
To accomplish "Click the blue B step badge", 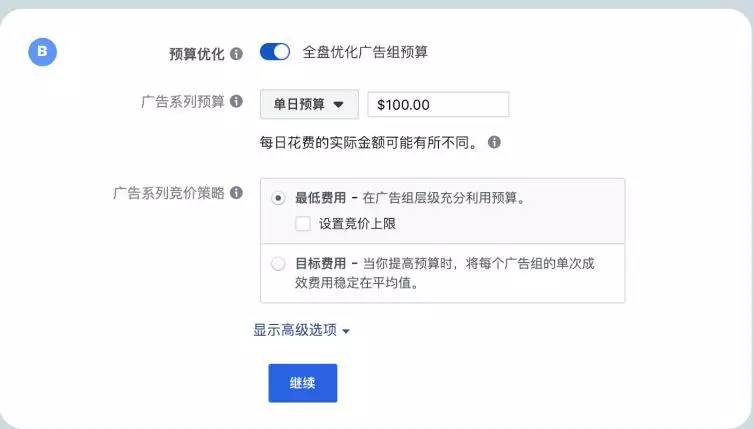I will coord(43,52).
